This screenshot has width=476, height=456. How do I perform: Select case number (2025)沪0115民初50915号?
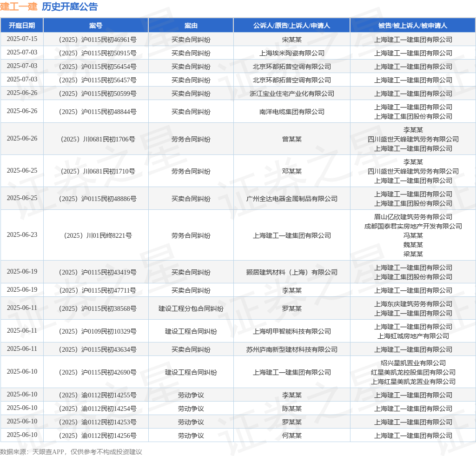98,53
